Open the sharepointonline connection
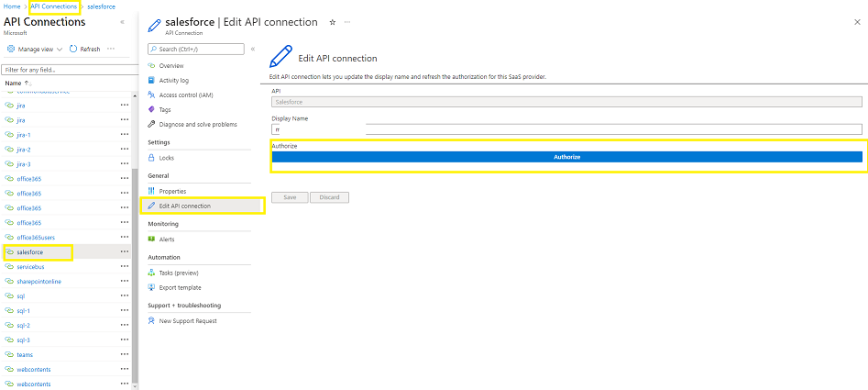Viewport: 868px width, 390px height. (x=39, y=282)
